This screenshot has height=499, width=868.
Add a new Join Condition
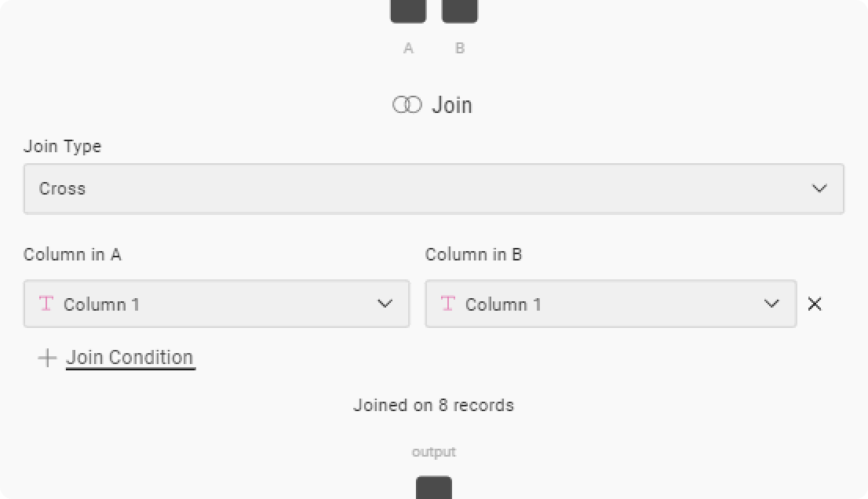click(x=130, y=358)
